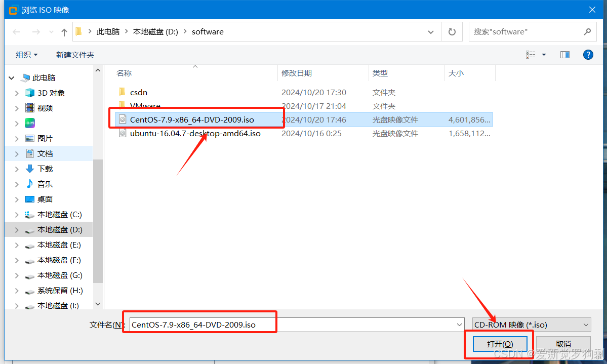Open the help question mark icon
607x364 pixels.
(588, 55)
